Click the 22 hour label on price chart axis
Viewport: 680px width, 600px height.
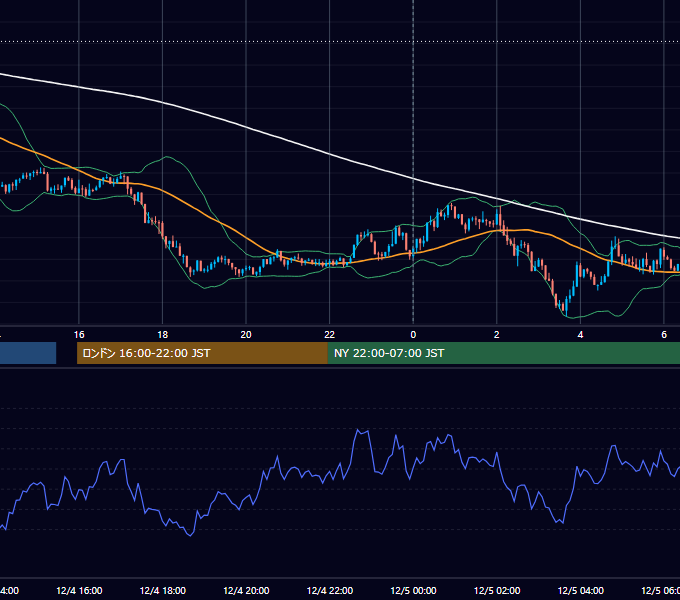330,335
